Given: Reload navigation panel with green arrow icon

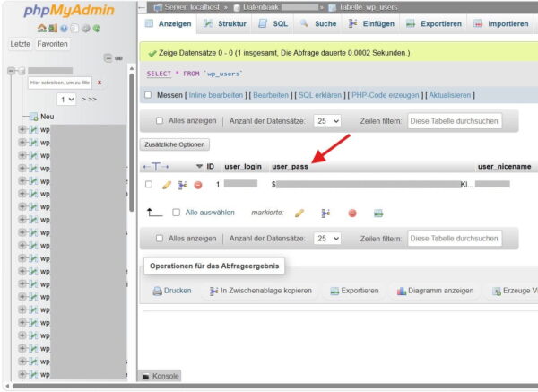Looking at the screenshot, I should pos(97,29).
